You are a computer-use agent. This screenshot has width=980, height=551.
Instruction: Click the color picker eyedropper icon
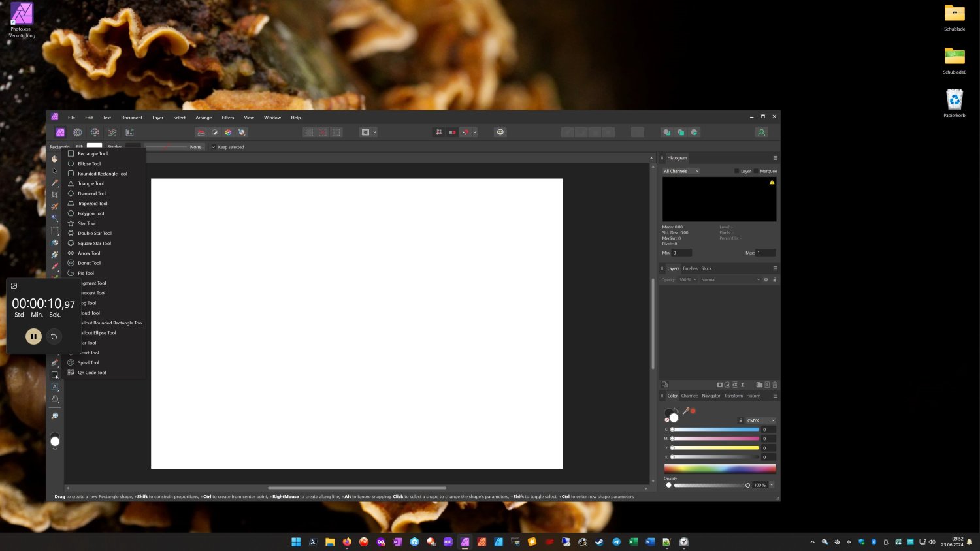click(685, 411)
